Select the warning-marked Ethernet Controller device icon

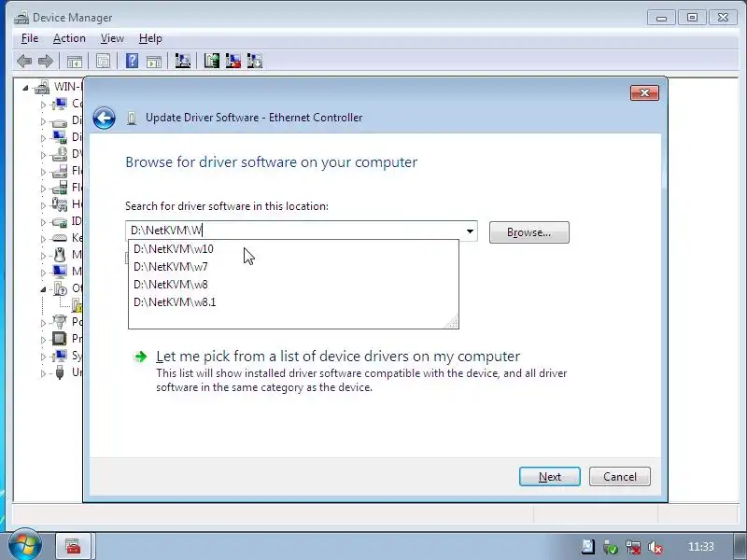[x=78, y=305]
